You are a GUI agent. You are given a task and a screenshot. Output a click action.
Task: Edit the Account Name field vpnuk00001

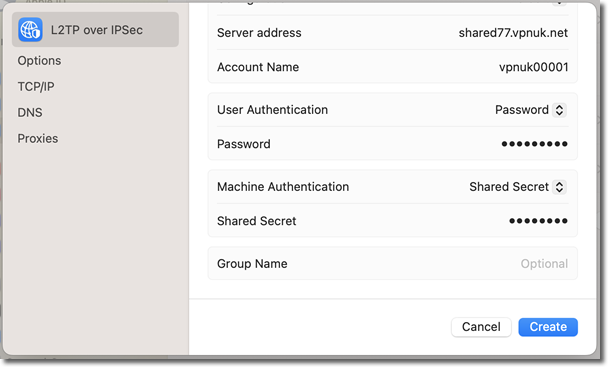(x=534, y=67)
